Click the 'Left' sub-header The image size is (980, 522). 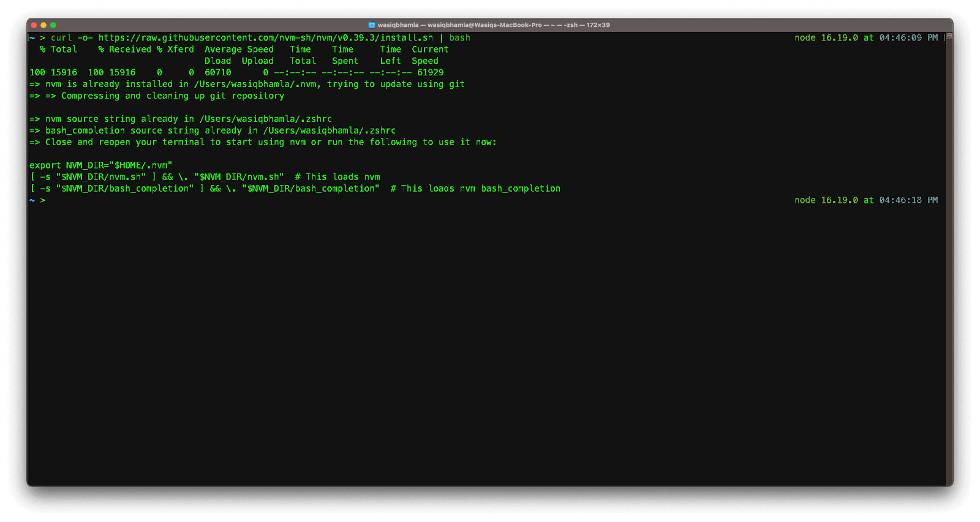391,61
